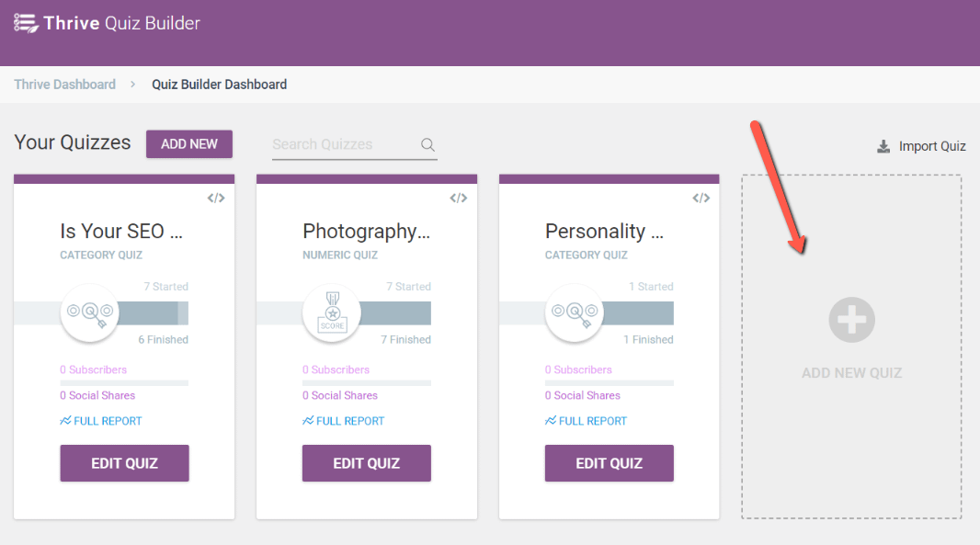Viewport: 980px width, 545px height.
Task: Edit the Personality quiz
Action: (x=610, y=463)
